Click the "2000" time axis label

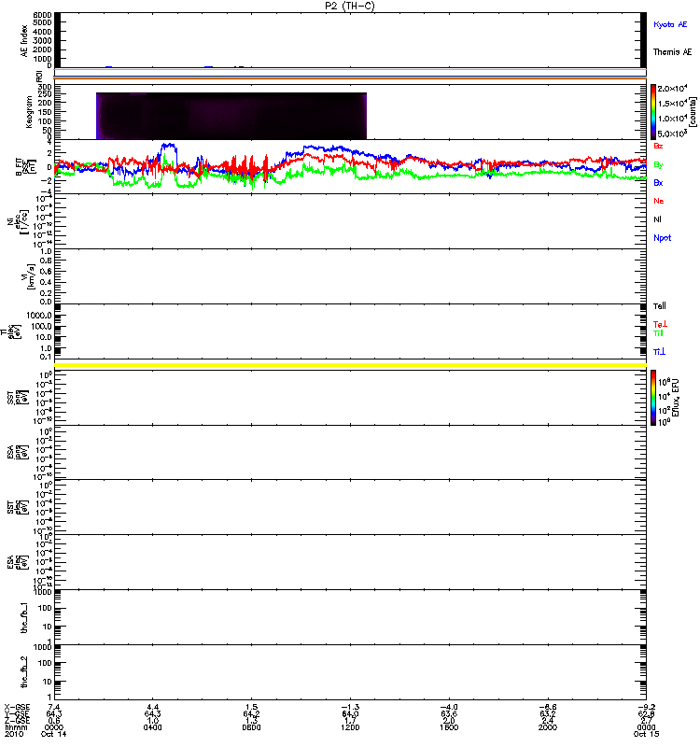tap(548, 727)
